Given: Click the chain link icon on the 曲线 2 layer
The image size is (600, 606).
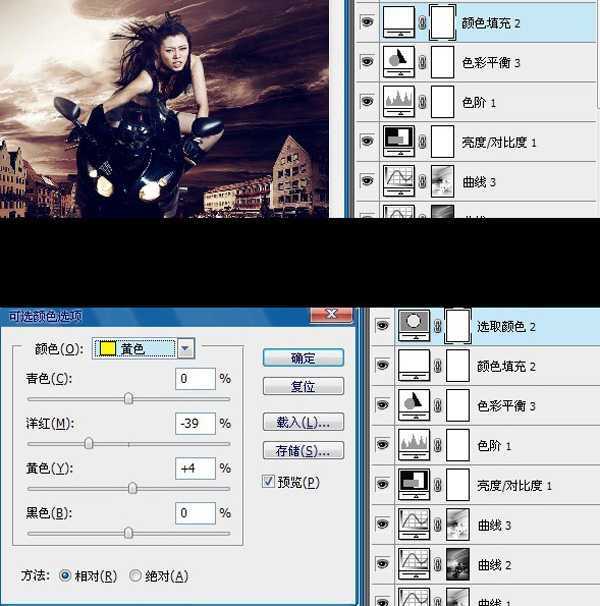Looking at the screenshot, I should pos(438,562).
